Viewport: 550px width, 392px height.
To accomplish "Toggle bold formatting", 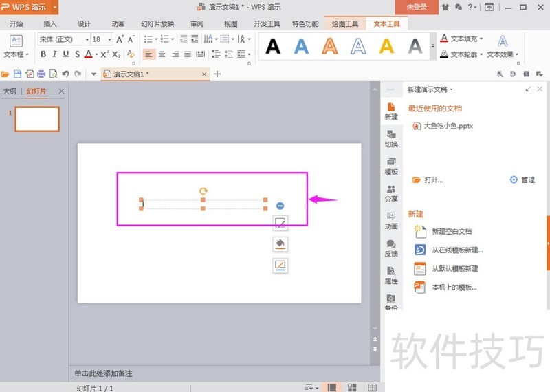I will click(x=43, y=54).
